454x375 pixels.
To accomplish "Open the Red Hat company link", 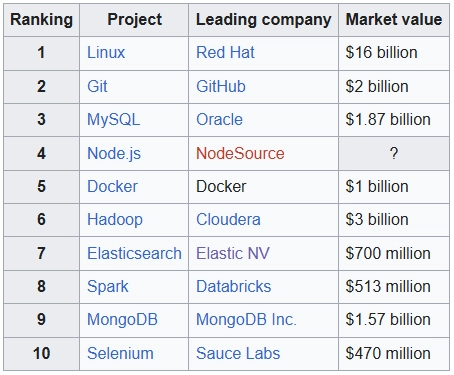I will (225, 53).
